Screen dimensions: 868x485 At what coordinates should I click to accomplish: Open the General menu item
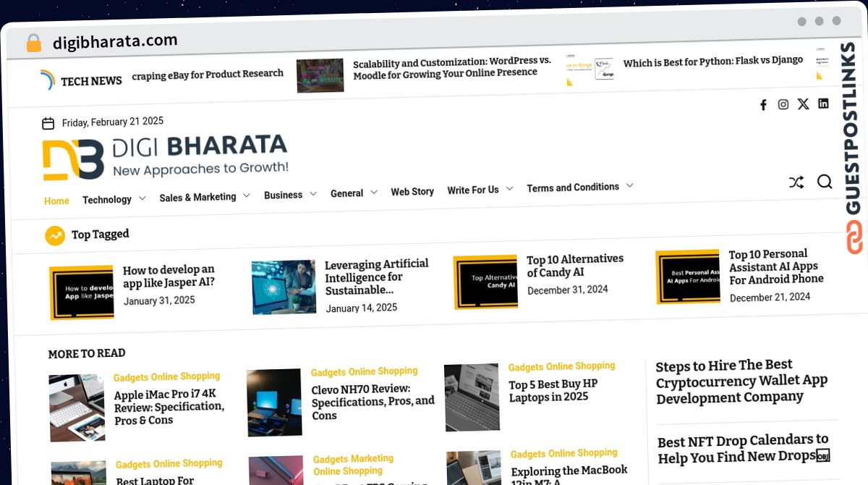346,193
